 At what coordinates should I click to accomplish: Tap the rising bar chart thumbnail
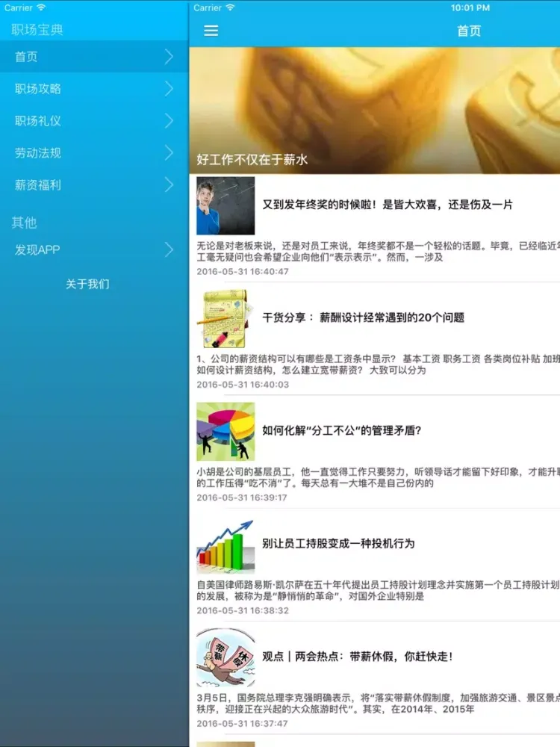(x=225, y=545)
